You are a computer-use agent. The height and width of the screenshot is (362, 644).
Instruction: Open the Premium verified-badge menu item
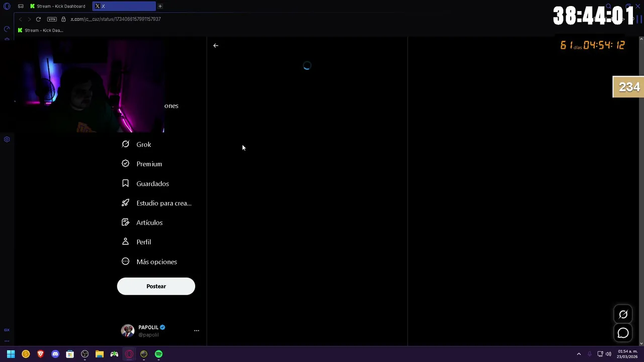tap(142, 164)
